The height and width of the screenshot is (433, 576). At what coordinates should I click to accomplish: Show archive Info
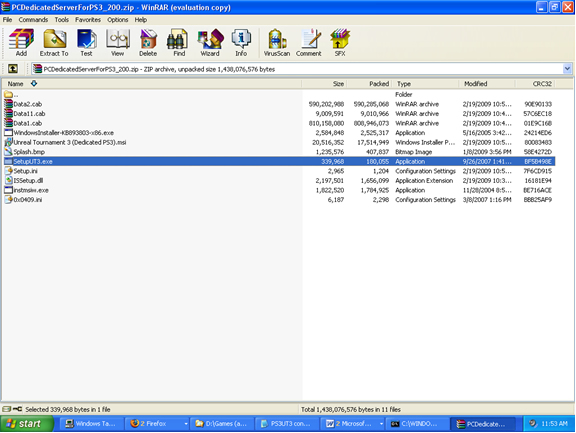coord(241,43)
